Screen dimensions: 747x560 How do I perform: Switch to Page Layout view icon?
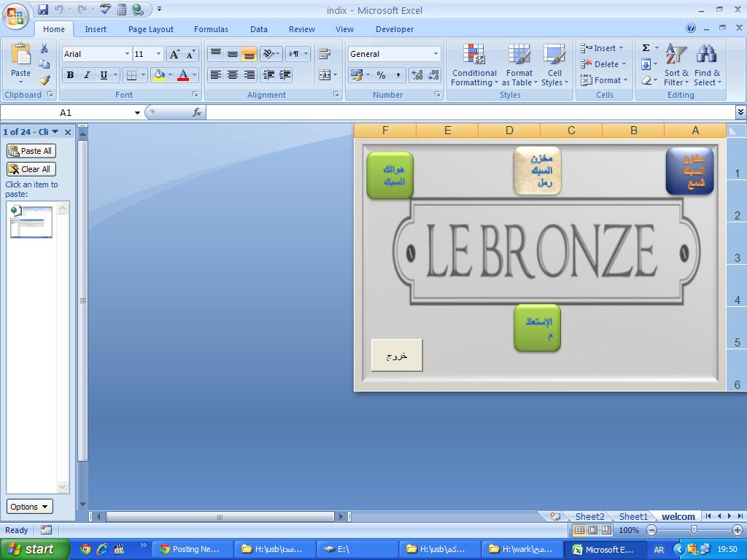point(592,530)
